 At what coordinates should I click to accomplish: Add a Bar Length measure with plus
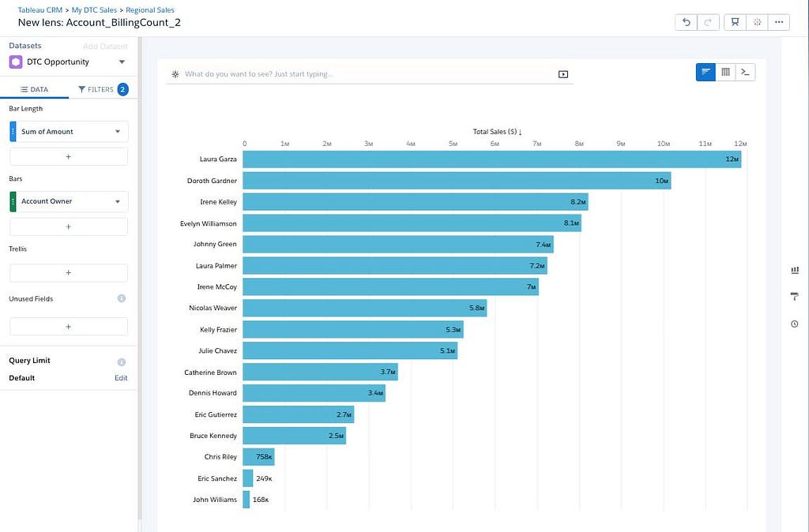(69, 157)
